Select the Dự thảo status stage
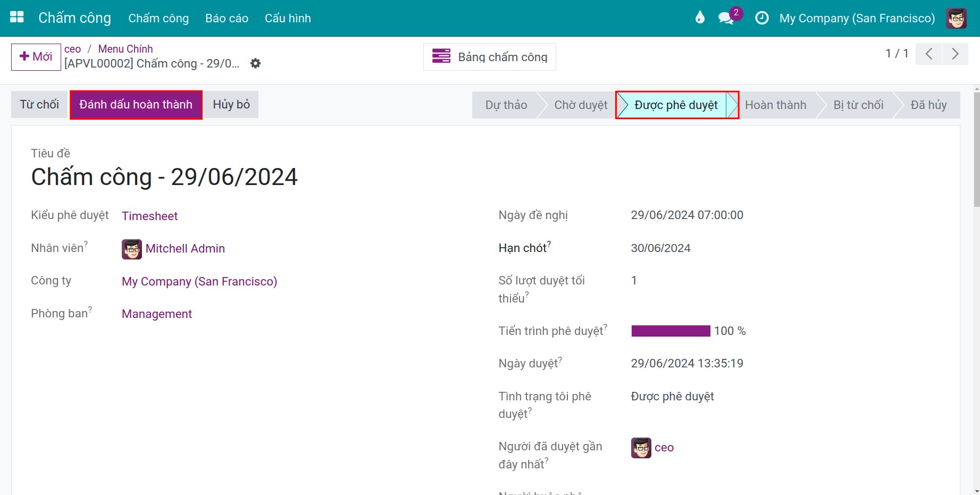The width and height of the screenshot is (980, 495). pyautogui.click(x=506, y=105)
